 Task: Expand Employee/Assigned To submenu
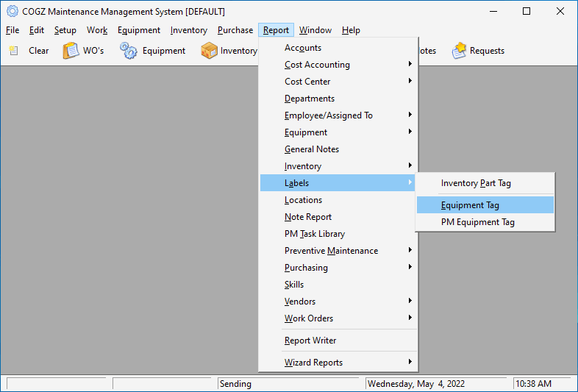point(338,115)
